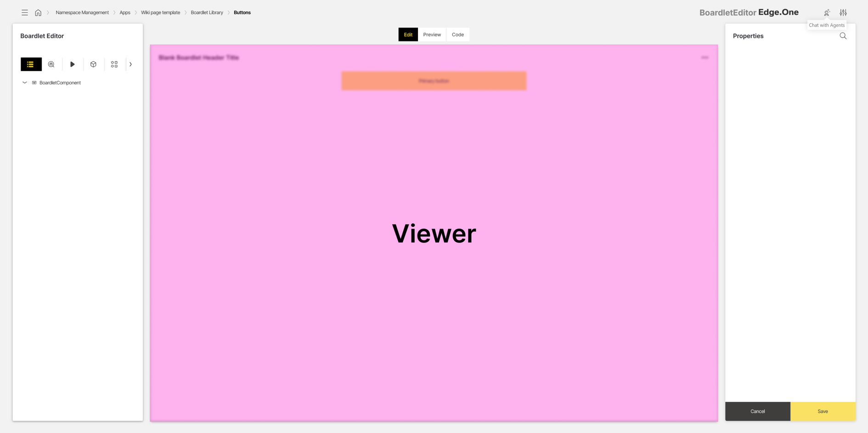Open Namespace Management breadcrumb

(82, 13)
